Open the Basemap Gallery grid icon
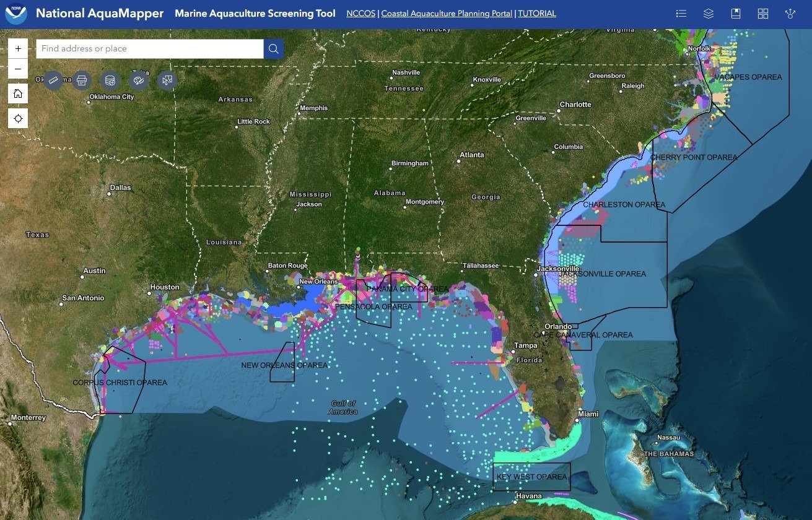Screen dimensions: 812x520 pos(763,14)
